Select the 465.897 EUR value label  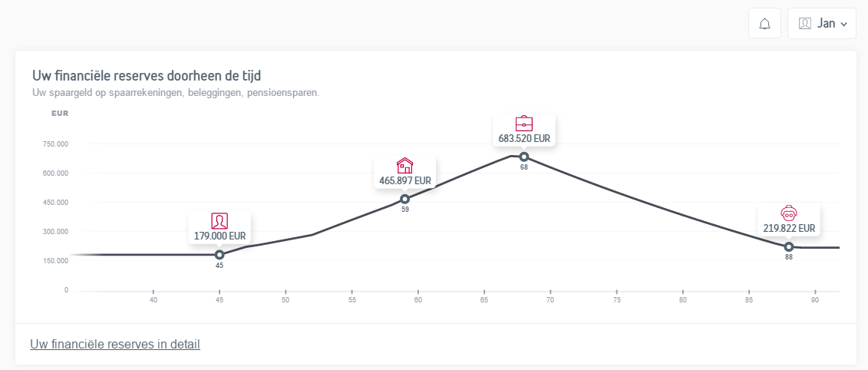coord(405,181)
